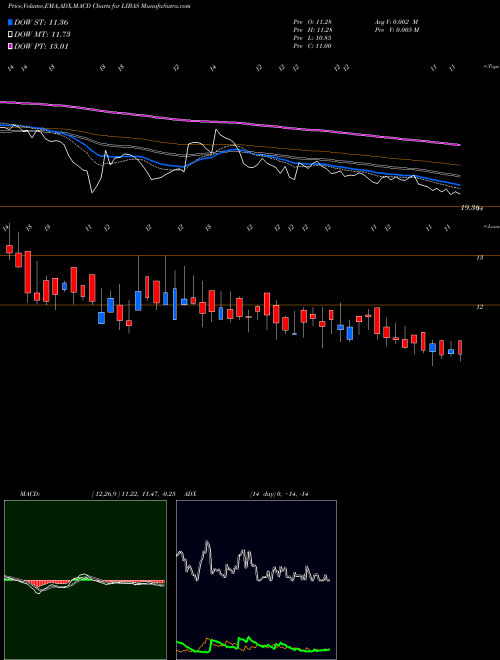500x660 pixels.
Task: Open the dark blue ADX indicator chart
Action: tap(256, 580)
